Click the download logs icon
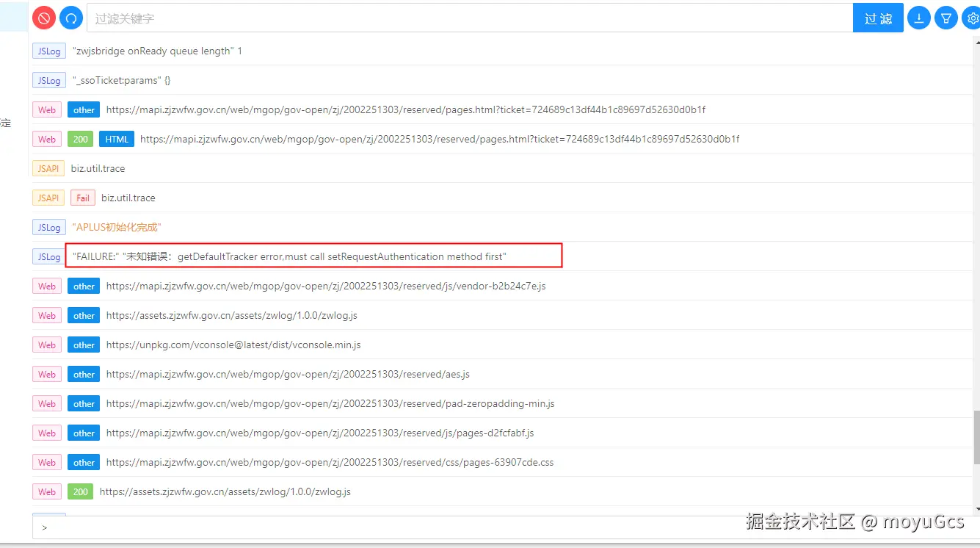 918,18
